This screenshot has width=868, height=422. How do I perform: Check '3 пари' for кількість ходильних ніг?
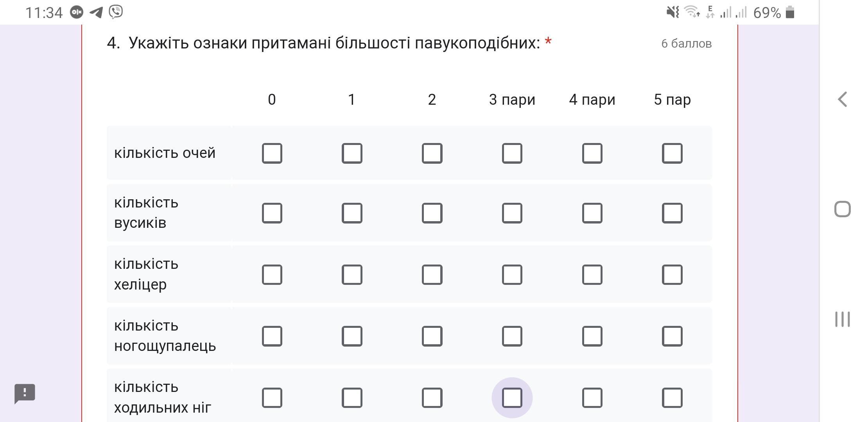512,398
